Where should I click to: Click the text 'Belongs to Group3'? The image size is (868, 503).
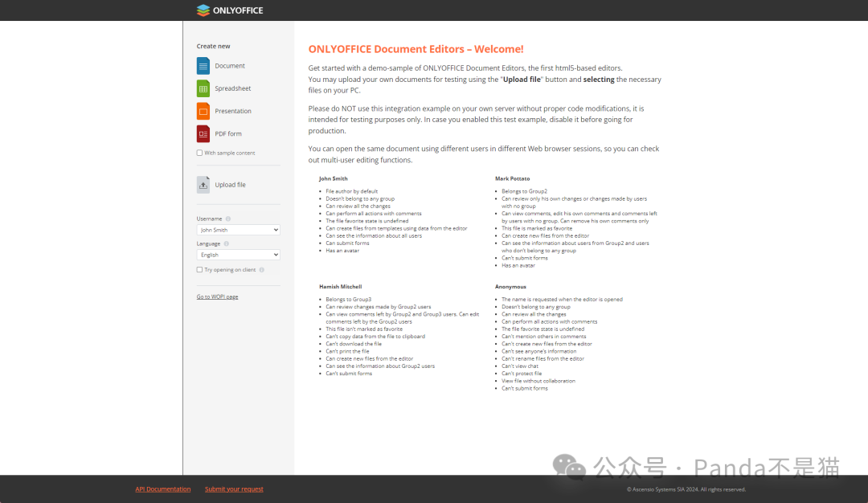click(x=348, y=300)
